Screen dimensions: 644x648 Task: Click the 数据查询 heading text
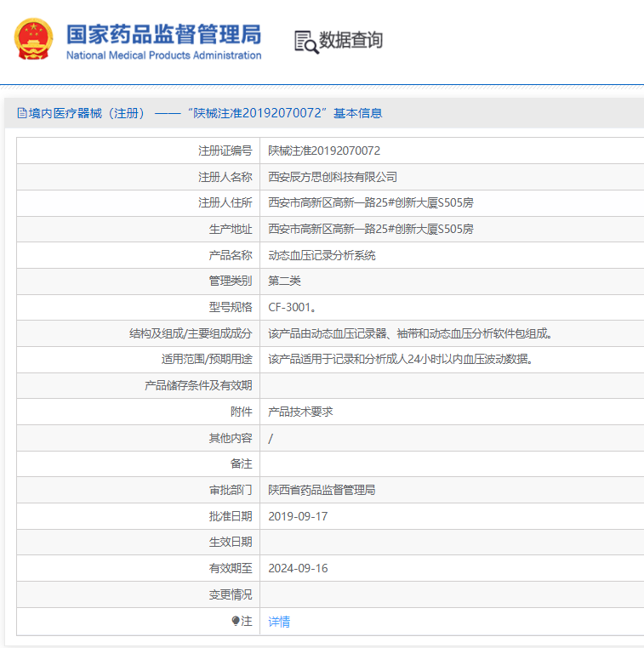pyautogui.click(x=350, y=40)
